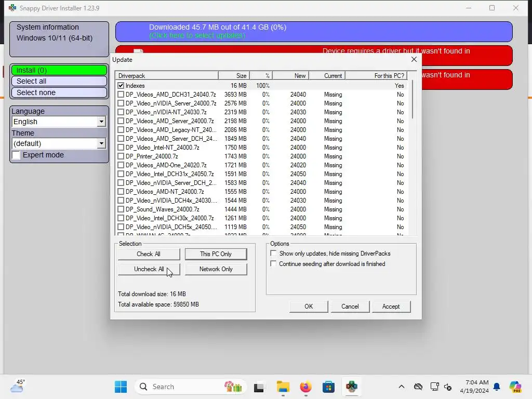Open the System information panel
This screenshot has width=532, height=399.
point(59,39)
